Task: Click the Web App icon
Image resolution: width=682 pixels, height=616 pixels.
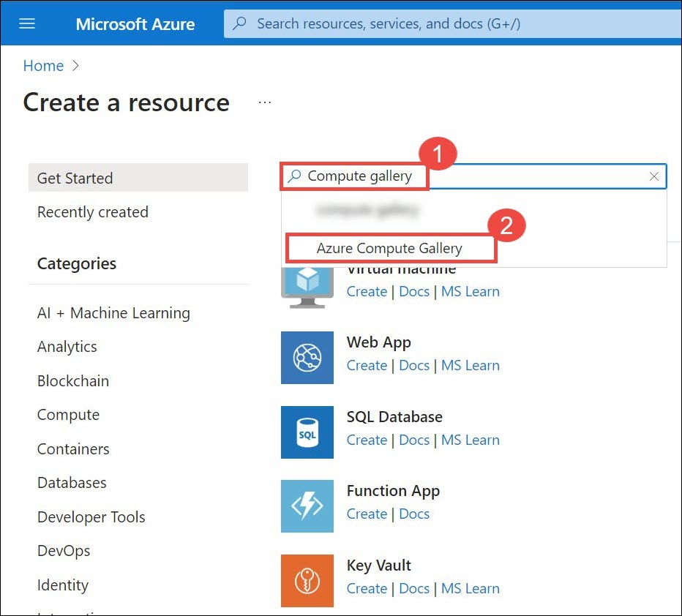Action: (307, 358)
